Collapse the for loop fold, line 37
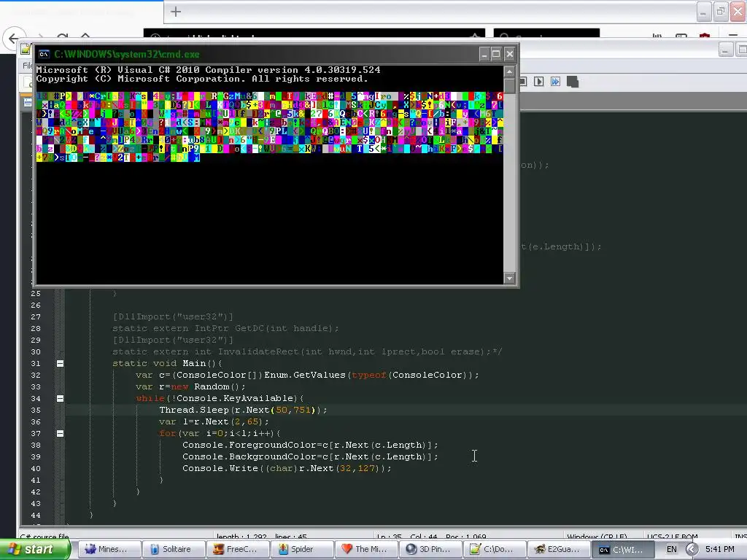The height and width of the screenshot is (560, 747). pyautogui.click(x=60, y=433)
